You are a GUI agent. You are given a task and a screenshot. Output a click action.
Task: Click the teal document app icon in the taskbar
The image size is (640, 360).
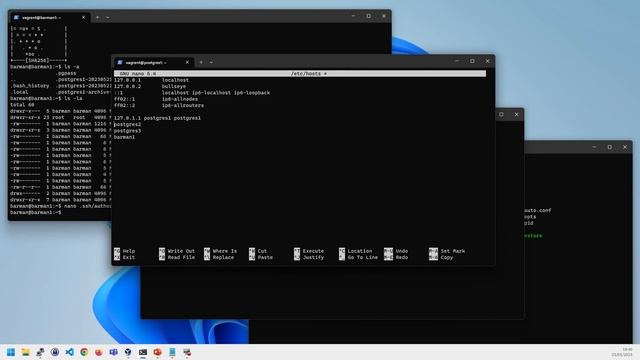(172, 352)
